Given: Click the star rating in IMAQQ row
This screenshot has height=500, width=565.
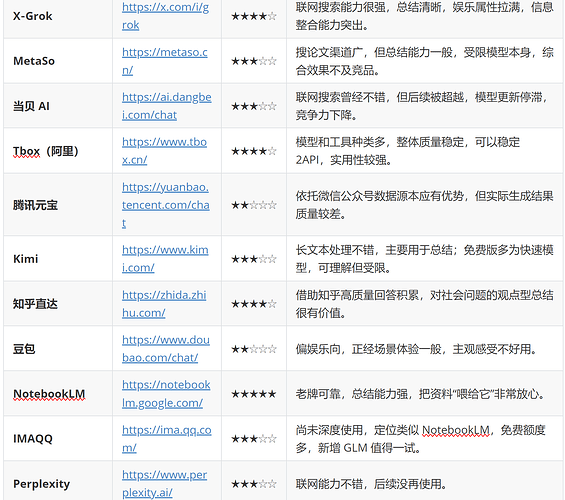Looking at the screenshot, I should 254,439.
